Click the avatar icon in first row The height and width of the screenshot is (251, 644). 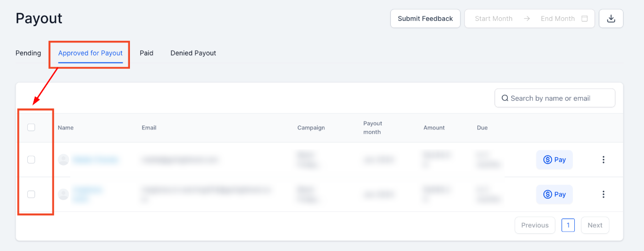point(63,160)
